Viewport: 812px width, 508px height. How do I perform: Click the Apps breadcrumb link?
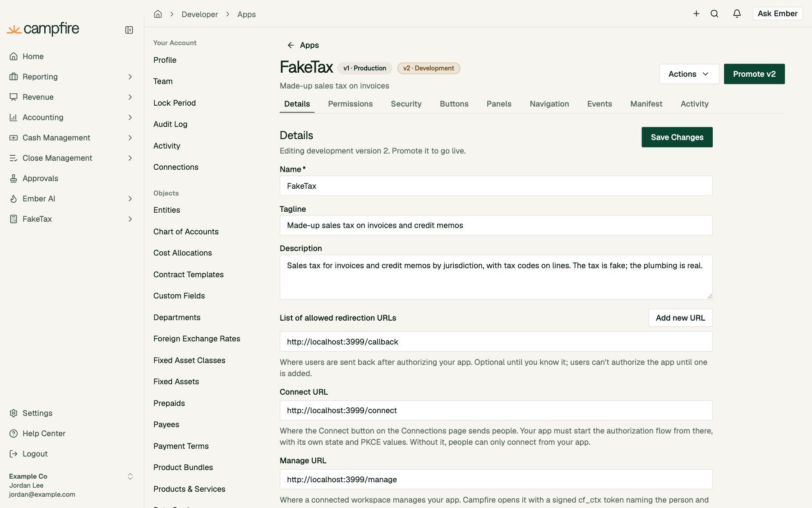246,14
